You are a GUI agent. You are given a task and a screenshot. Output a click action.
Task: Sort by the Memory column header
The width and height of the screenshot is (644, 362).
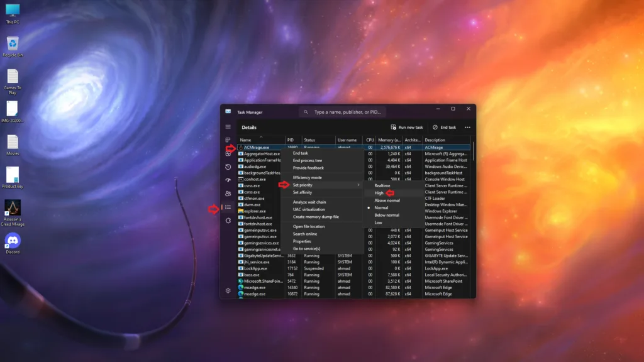389,140
